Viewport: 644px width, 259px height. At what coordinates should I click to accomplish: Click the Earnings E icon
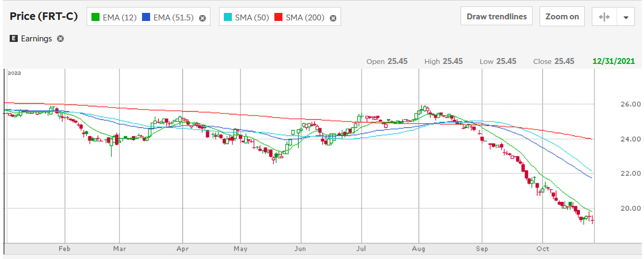click(x=13, y=39)
